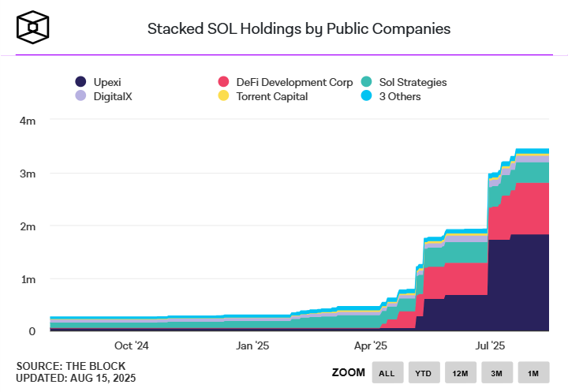Toggle Torrent Capital yellow legend dot
568x392 pixels.
[223, 95]
